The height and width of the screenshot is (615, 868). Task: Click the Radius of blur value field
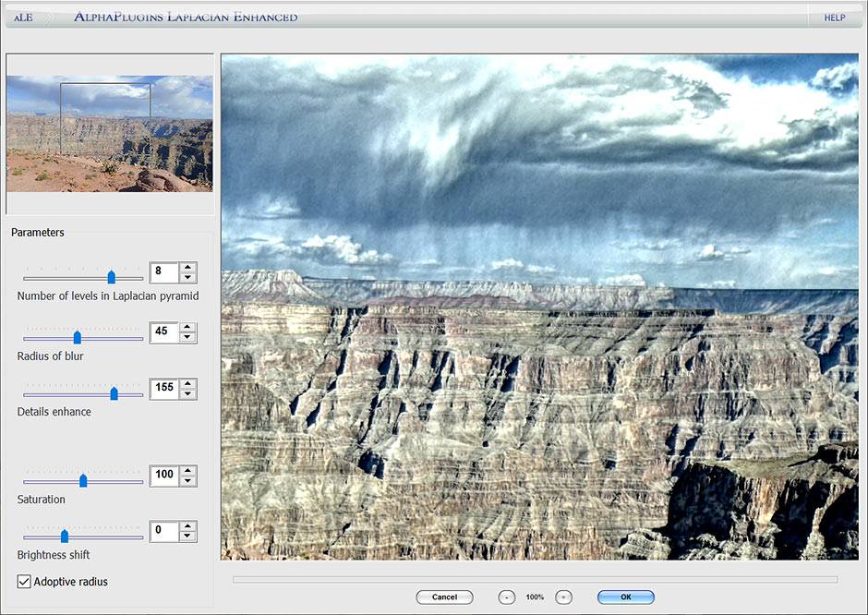163,332
